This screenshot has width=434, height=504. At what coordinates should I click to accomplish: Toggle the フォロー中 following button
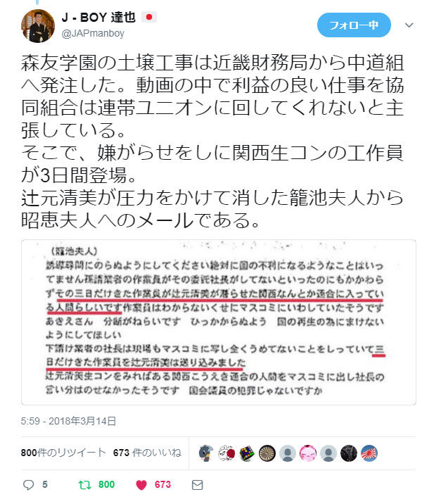tap(354, 25)
